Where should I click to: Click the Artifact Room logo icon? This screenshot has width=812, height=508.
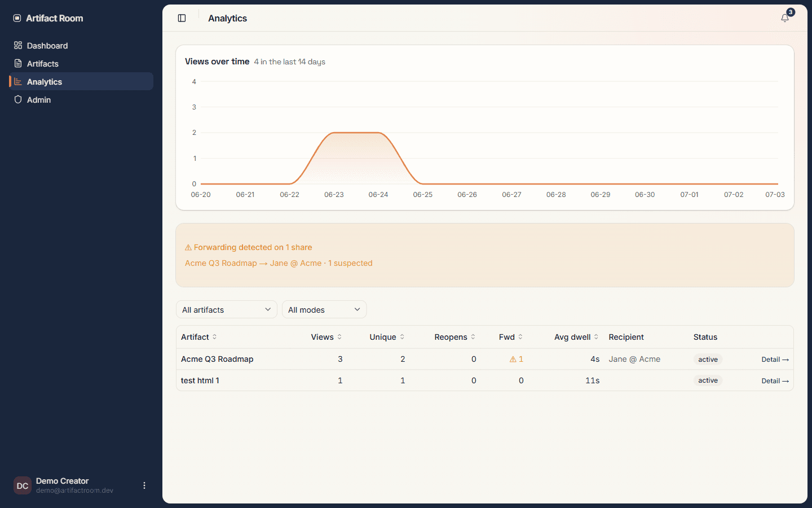click(17, 18)
